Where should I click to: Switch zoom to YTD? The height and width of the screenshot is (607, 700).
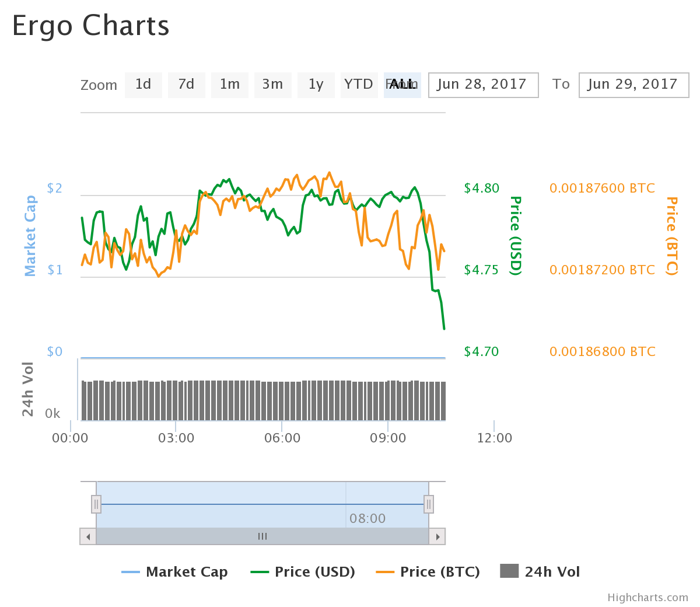(359, 85)
